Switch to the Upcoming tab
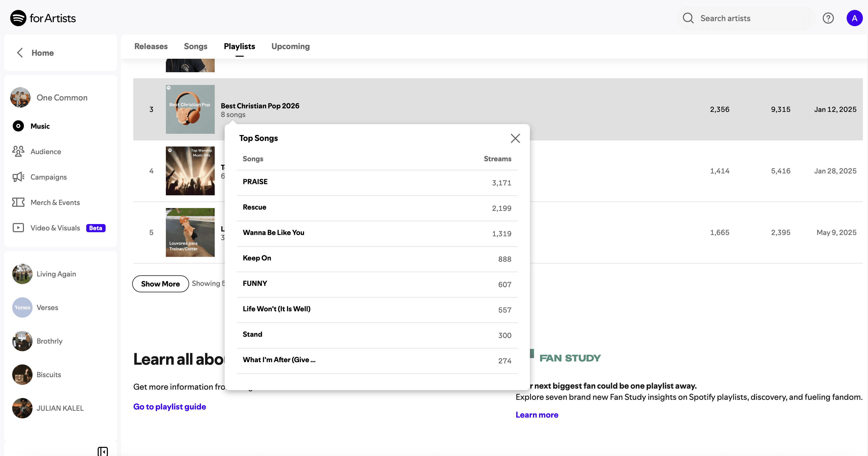868x456 pixels. point(290,47)
